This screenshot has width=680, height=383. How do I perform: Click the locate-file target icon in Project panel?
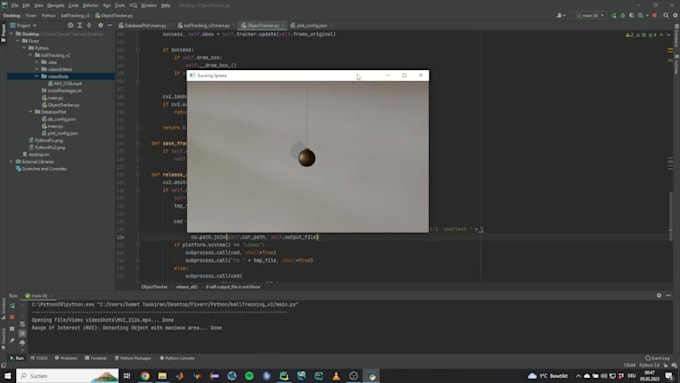tap(71, 26)
